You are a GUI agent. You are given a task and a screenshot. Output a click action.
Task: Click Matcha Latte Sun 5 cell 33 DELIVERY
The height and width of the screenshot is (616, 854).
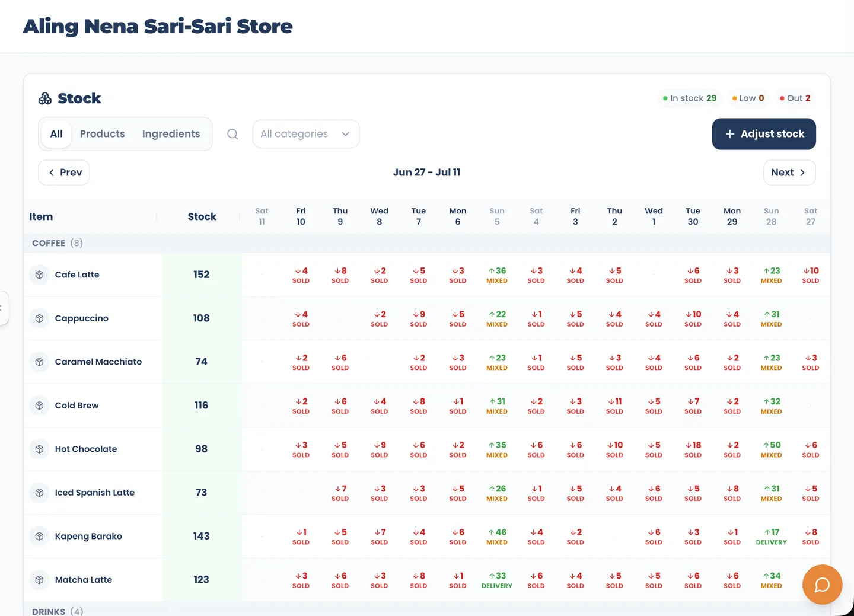497,580
